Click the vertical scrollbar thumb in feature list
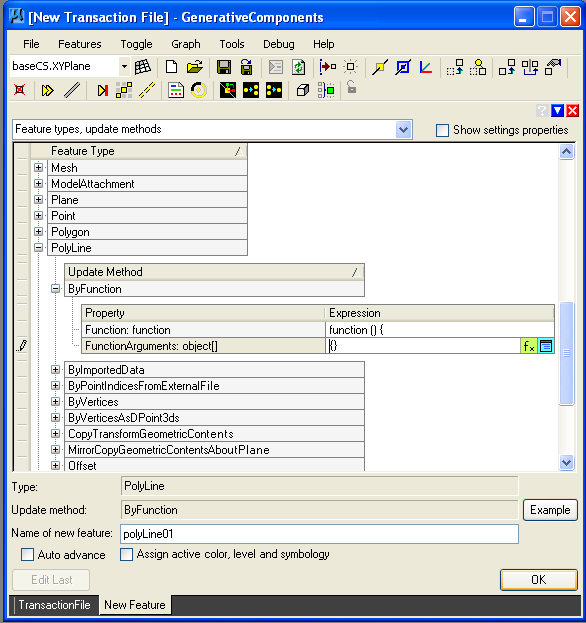The image size is (586, 623). coord(566,353)
